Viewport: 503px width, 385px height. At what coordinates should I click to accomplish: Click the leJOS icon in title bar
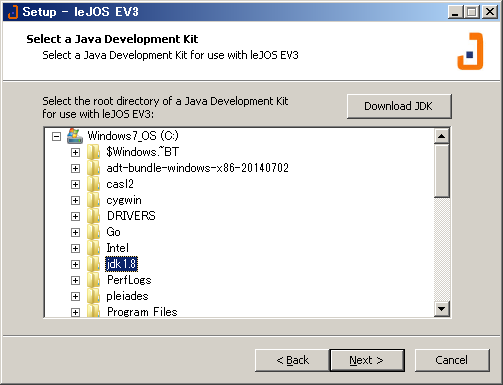tap(13, 12)
